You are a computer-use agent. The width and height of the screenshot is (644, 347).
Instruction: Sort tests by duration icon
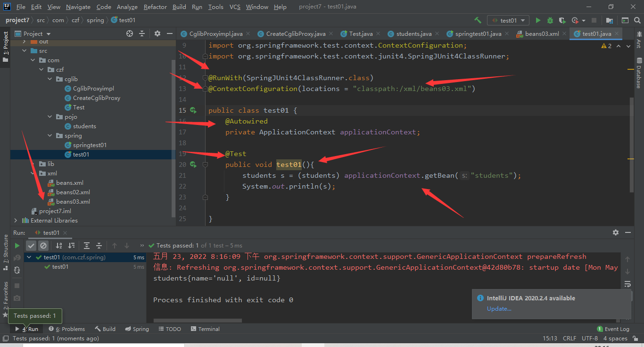[x=71, y=245]
